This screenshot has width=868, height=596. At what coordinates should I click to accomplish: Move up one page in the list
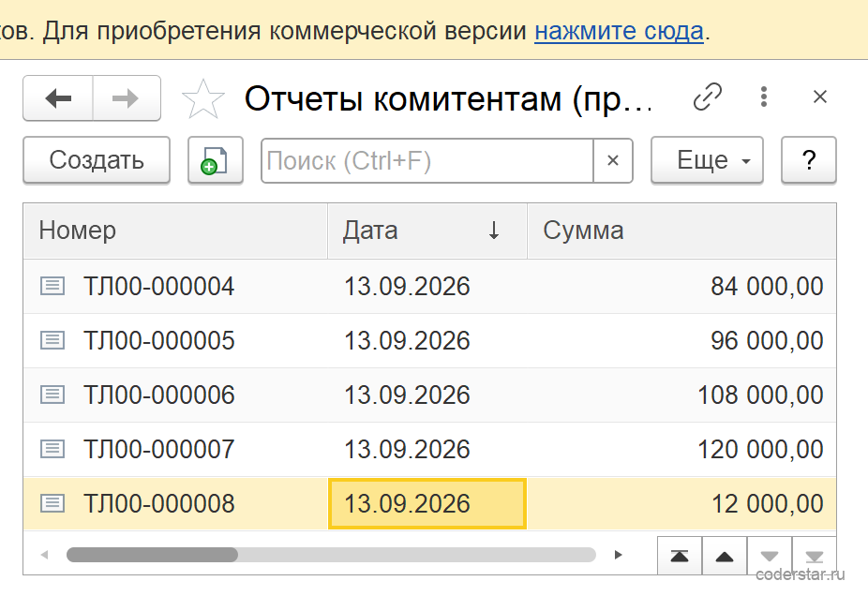tap(724, 556)
